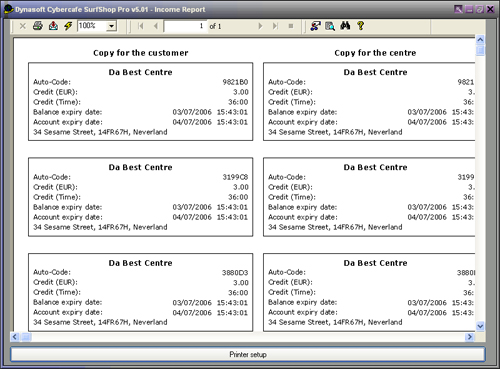Go to the first page

pos(141,26)
